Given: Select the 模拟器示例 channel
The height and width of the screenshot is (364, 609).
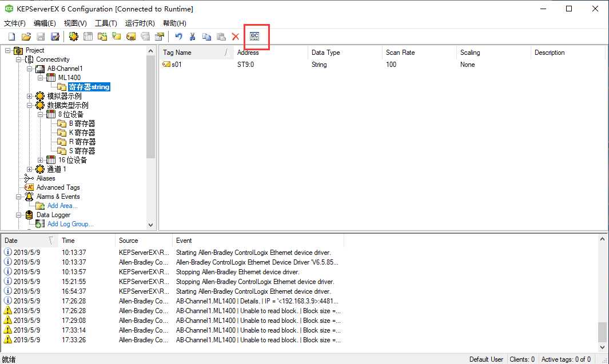Looking at the screenshot, I should click(65, 96).
